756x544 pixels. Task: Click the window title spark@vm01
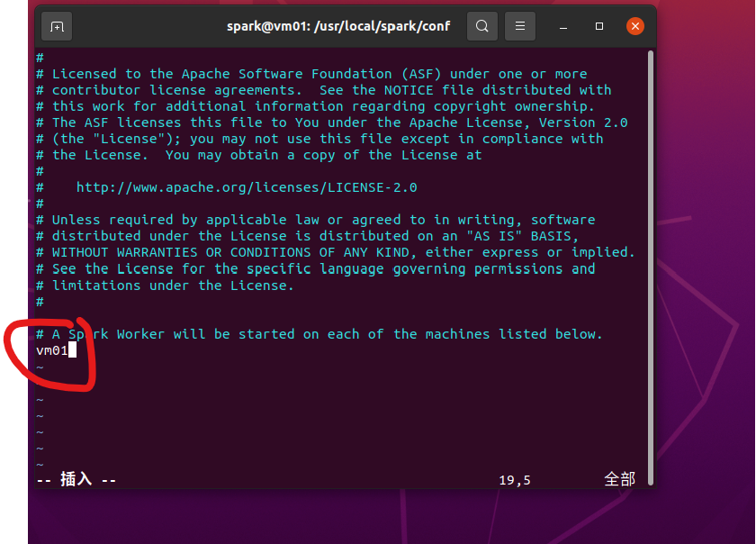[x=338, y=26]
